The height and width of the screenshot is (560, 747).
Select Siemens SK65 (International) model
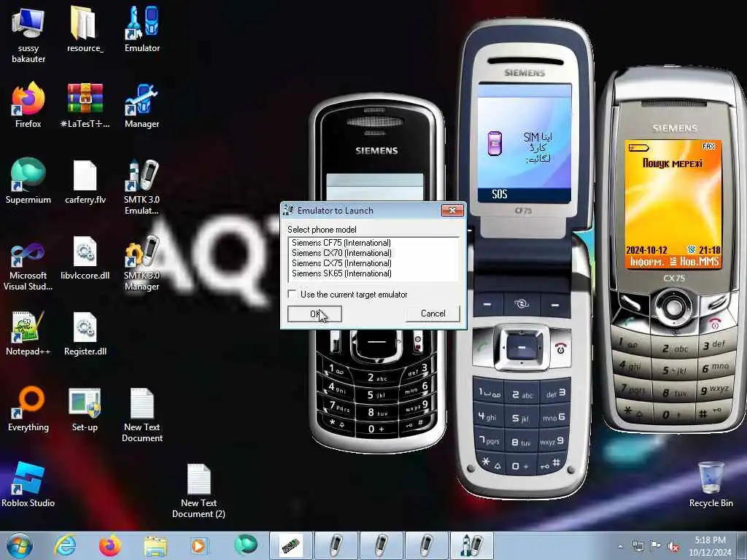click(341, 273)
